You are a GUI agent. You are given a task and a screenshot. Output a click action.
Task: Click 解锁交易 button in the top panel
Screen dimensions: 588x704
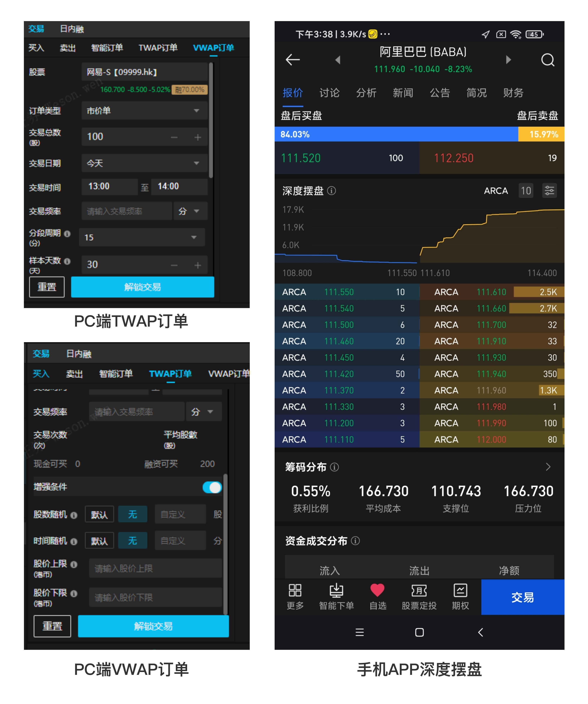pos(142,287)
